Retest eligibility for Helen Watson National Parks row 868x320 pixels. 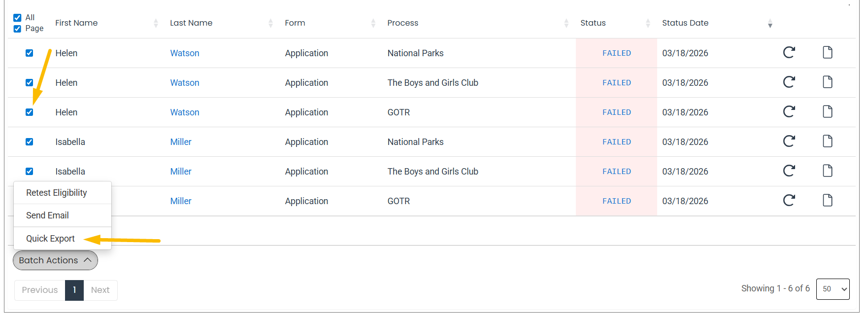789,52
